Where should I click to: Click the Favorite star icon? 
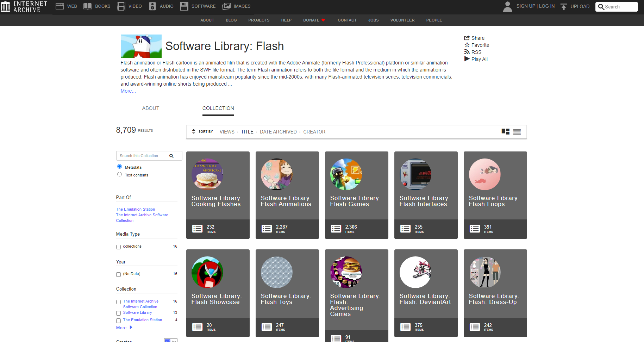click(467, 45)
